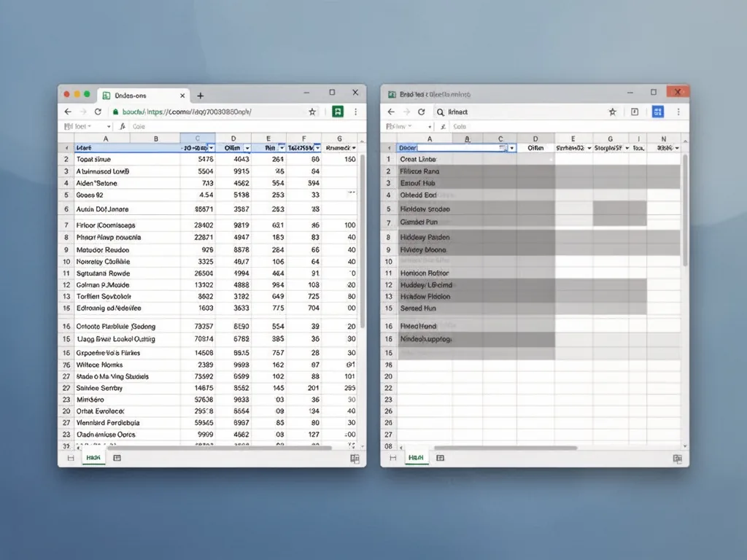This screenshot has height=560, width=747.
Task: Click the vertical scrollbar in left sheet
Action: coord(363,241)
